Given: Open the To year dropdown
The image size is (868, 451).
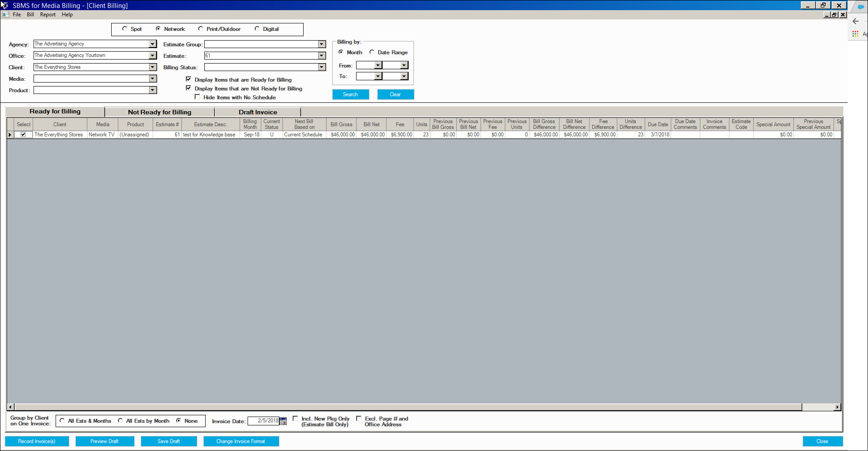Looking at the screenshot, I should [x=404, y=76].
